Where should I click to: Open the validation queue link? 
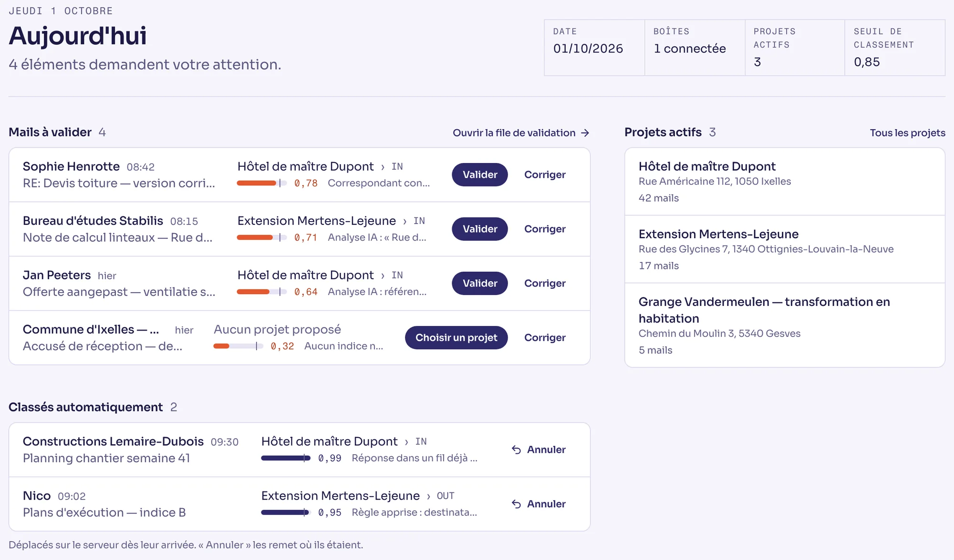click(521, 133)
